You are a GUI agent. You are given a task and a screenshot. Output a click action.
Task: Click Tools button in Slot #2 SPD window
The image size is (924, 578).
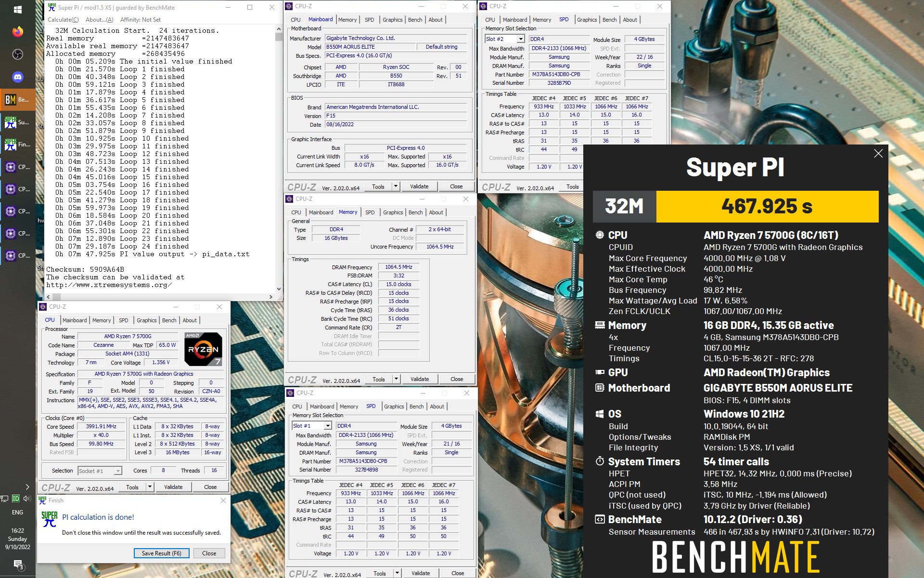pos(573,187)
